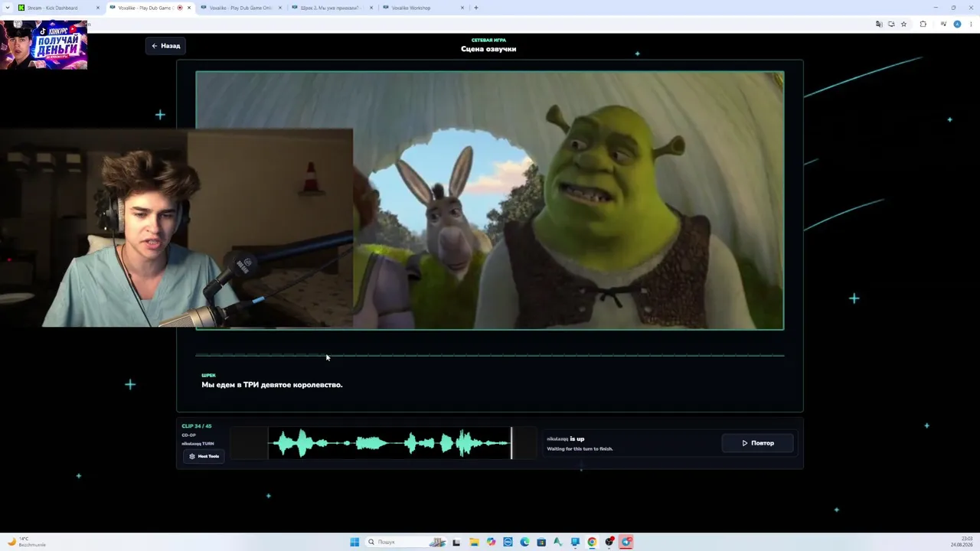Open the clock and date in system tray
The width and height of the screenshot is (980, 551).
pos(962,542)
